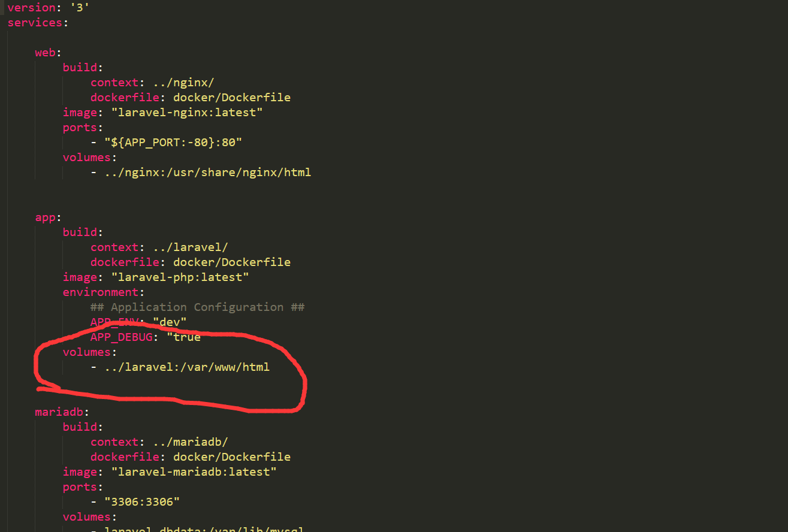Click the '## Application Configuration ##' comment
This screenshot has height=532, width=788.
[197, 307]
